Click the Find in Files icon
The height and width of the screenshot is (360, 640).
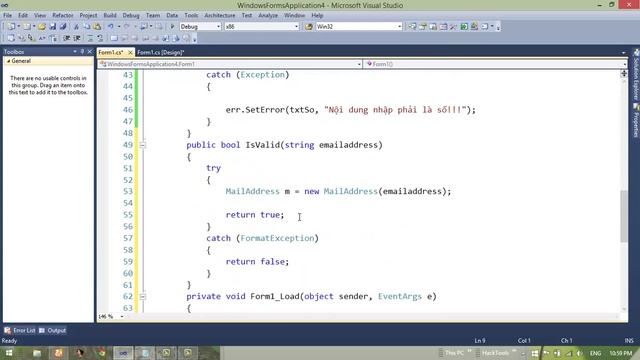(309, 27)
